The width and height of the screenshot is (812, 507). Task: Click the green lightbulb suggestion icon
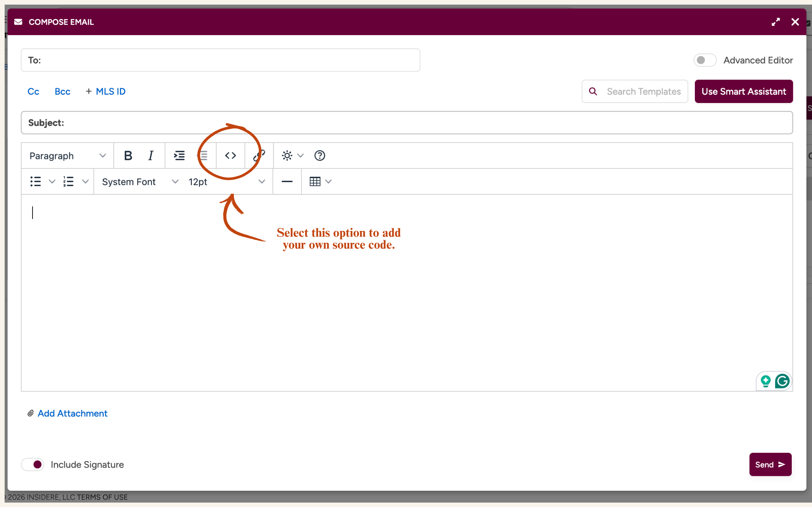(765, 381)
